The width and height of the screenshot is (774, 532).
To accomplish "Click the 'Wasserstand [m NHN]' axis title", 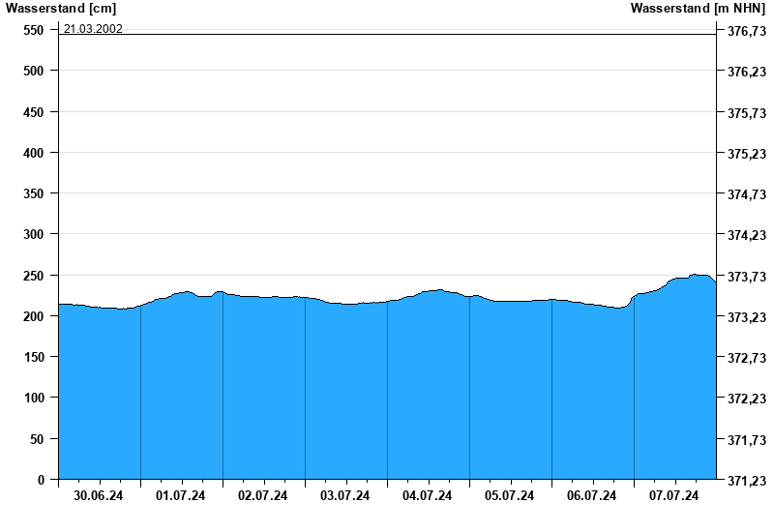I will [x=698, y=9].
